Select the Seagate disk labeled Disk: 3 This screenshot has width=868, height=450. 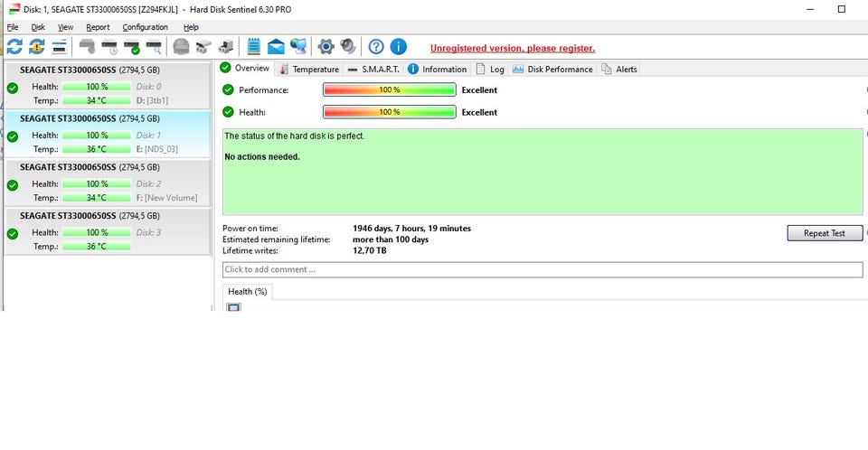tap(108, 232)
